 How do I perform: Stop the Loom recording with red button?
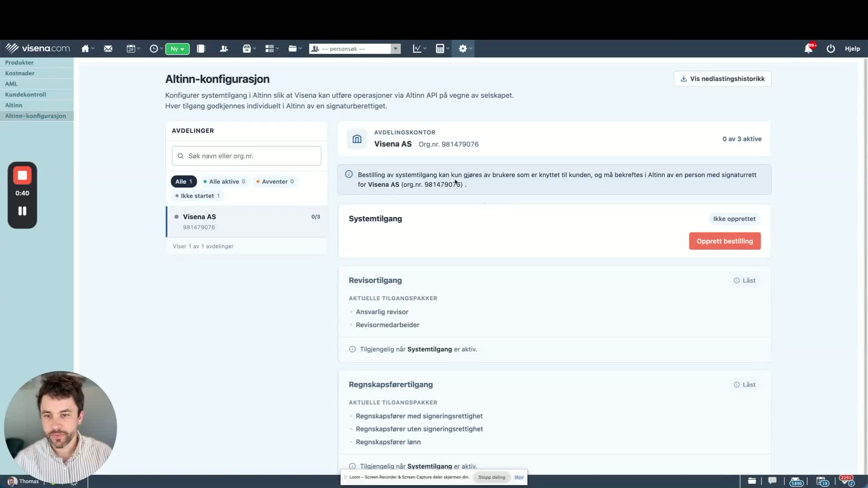point(22,176)
